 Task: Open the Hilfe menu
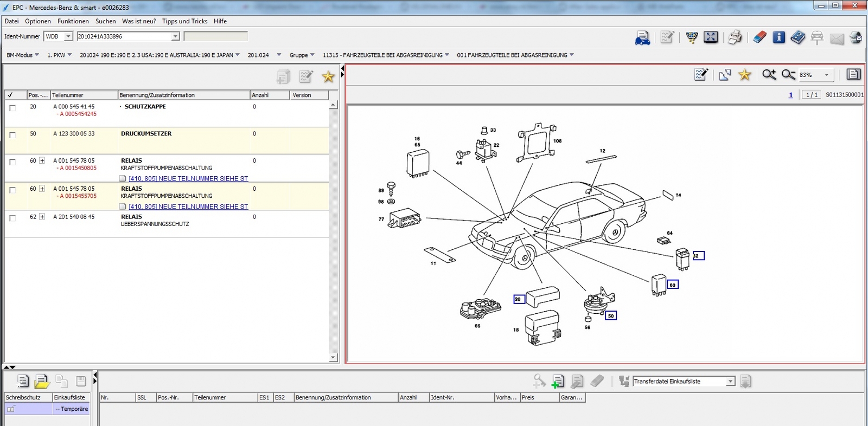pos(220,21)
